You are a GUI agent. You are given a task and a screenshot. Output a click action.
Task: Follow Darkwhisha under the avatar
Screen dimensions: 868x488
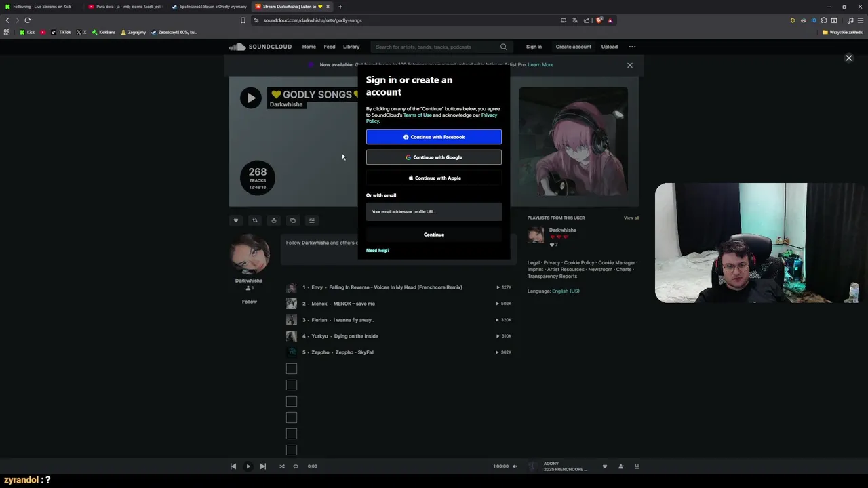tap(250, 302)
